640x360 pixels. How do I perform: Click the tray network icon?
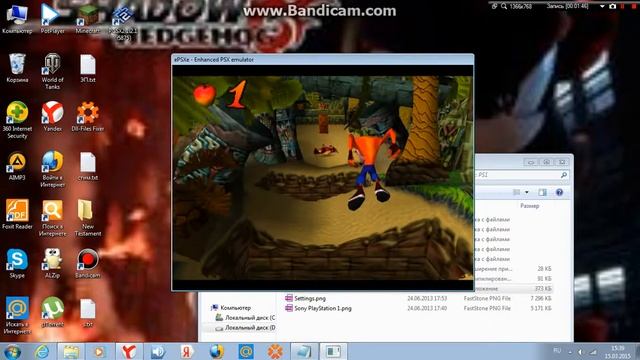click(593, 352)
